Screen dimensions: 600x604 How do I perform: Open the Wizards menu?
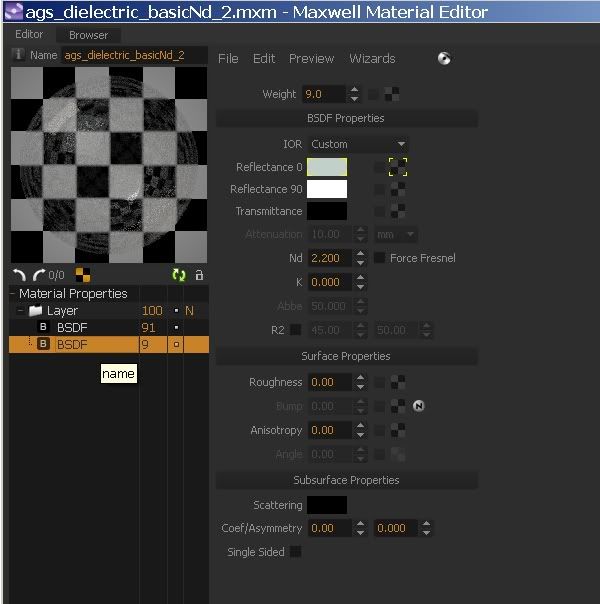pos(371,58)
